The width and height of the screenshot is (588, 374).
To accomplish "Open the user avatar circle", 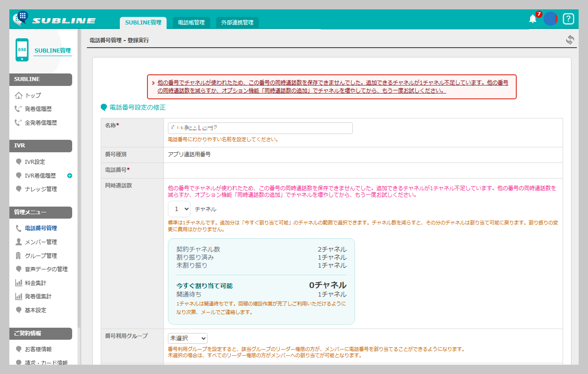I will pos(551,19).
